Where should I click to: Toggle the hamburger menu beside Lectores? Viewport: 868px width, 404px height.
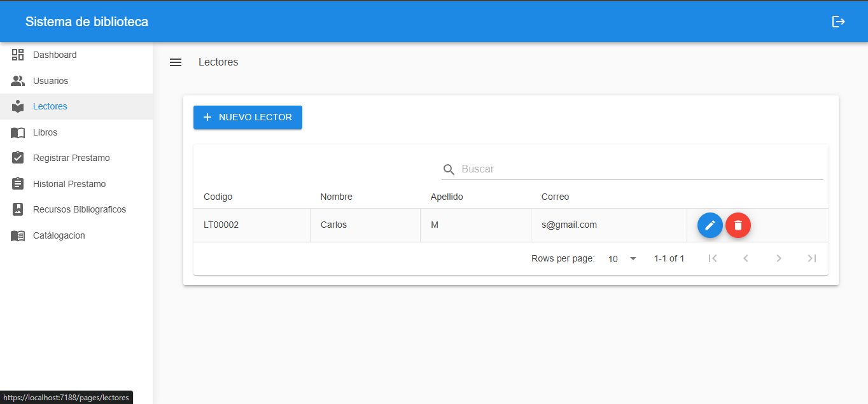176,62
